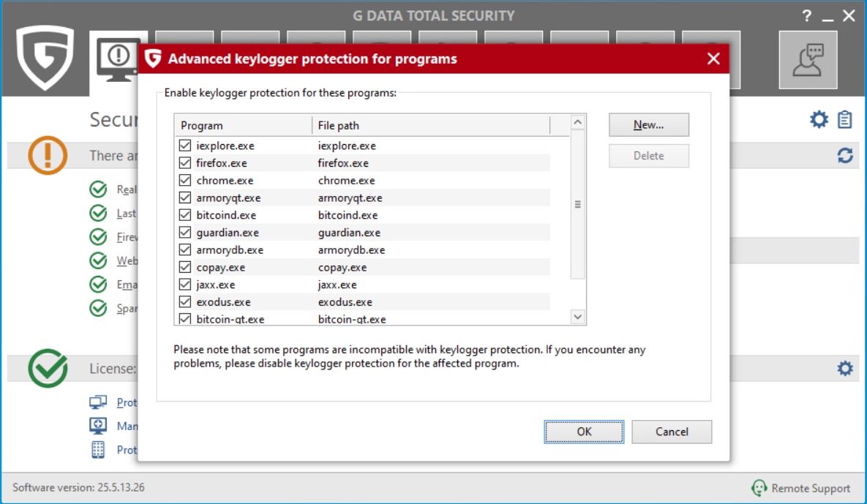Open the Email link in main window
Screen dimensions: 867x504
[x=127, y=285]
